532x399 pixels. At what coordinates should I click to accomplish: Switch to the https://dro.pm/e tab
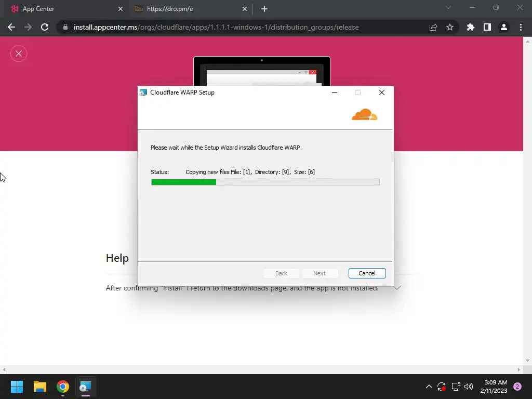(x=191, y=9)
